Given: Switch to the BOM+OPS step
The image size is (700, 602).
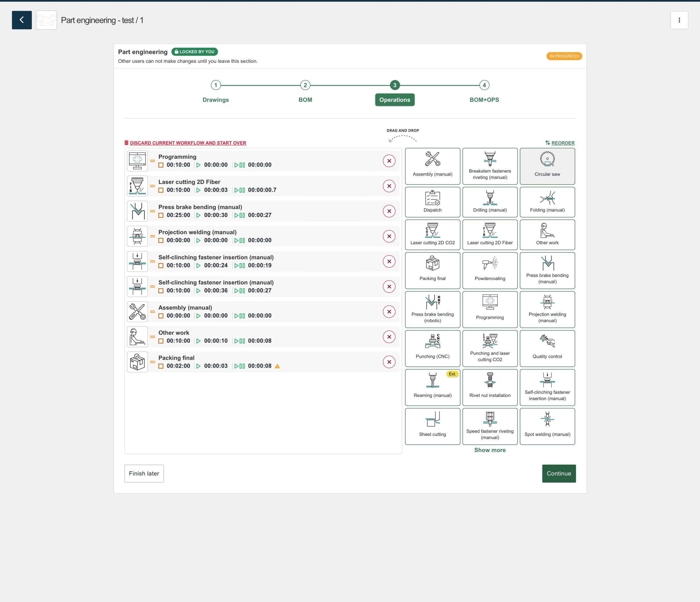Looking at the screenshot, I should pos(484,100).
